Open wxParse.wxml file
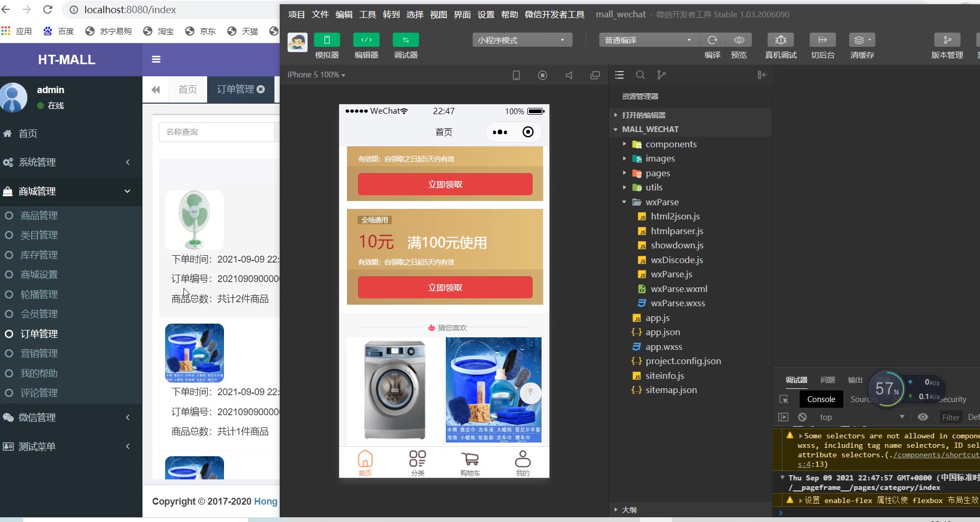The width and height of the screenshot is (980, 522). tap(679, 289)
